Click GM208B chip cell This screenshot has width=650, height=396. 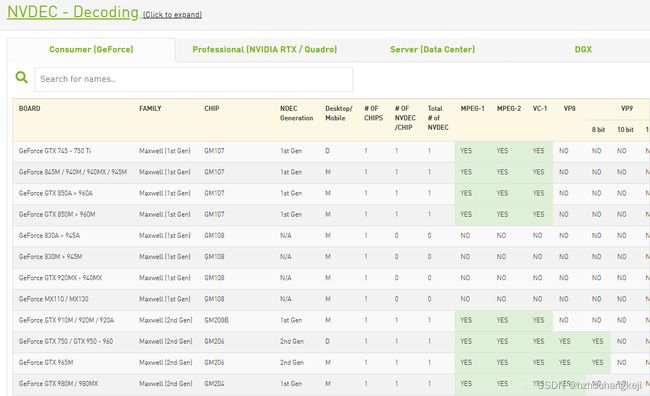click(x=216, y=320)
